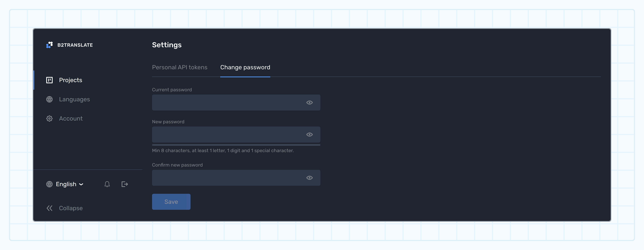The height and width of the screenshot is (250, 644).
Task: Click the Settings page heading
Action: pyautogui.click(x=167, y=45)
